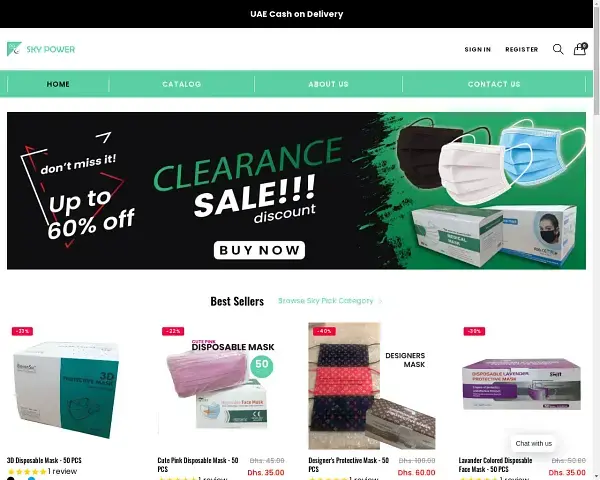
Task: Open the About Us page
Action: 328,84
